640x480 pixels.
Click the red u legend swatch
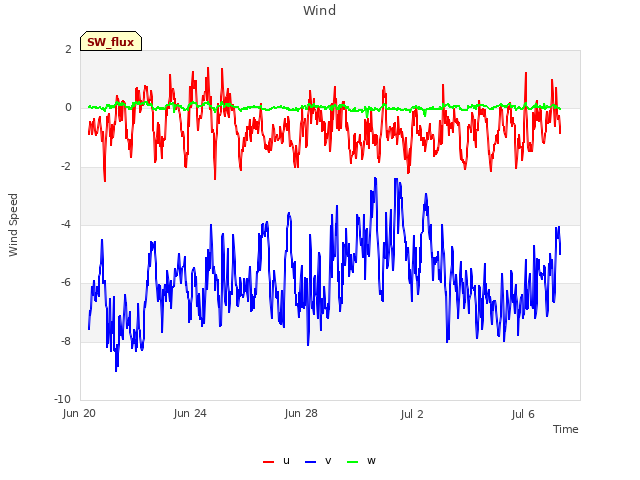[268, 462]
